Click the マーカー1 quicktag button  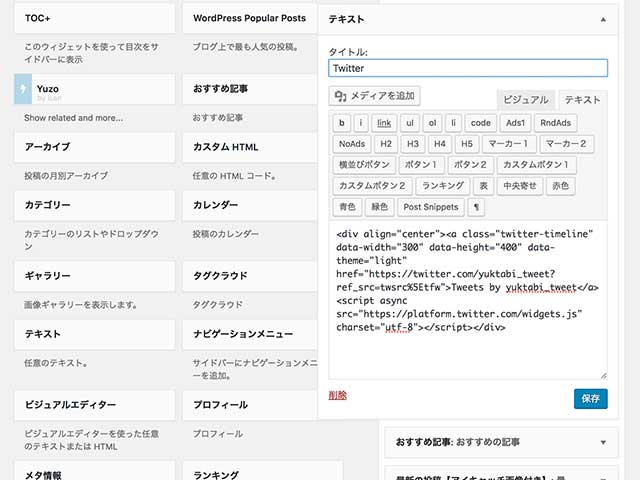pyautogui.click(x=509, y=144)
